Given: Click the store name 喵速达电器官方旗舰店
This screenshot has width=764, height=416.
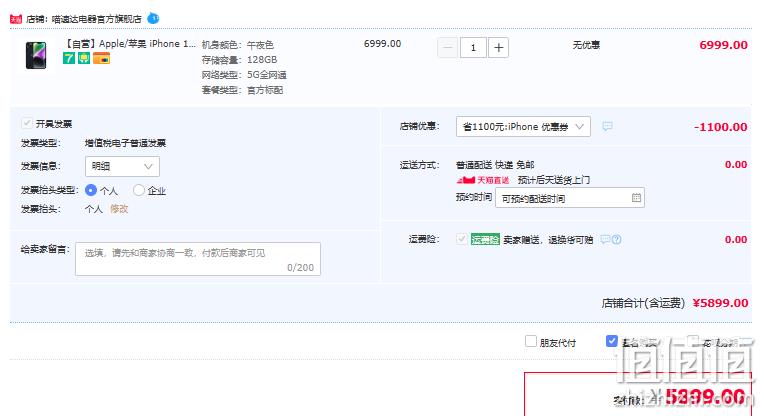Looking at the screenshot, I should 96,19.
